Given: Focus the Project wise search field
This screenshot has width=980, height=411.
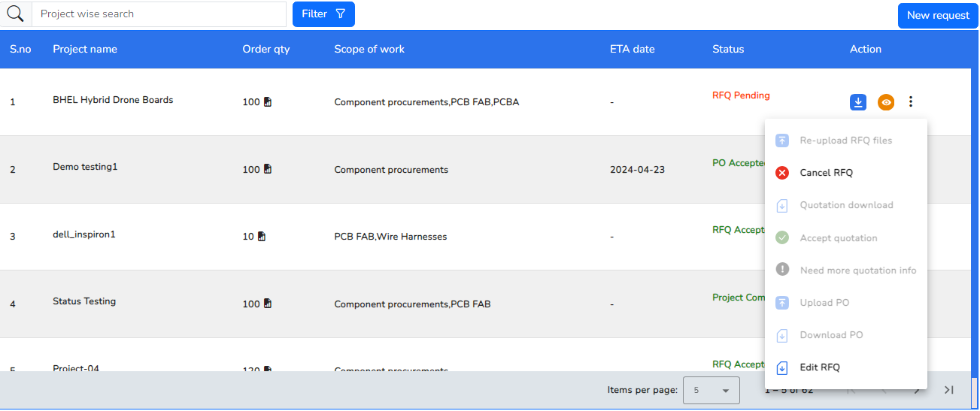Looking at the screenshot, I should [158, 14].
